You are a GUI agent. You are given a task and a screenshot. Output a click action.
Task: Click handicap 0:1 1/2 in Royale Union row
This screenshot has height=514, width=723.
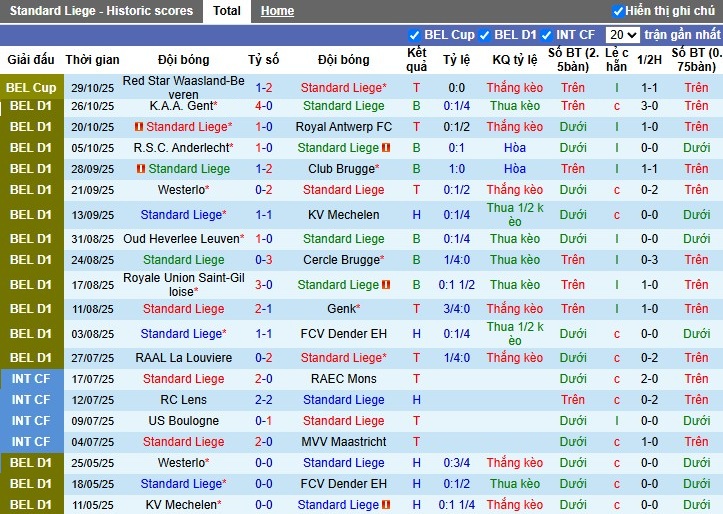[456, 284]
